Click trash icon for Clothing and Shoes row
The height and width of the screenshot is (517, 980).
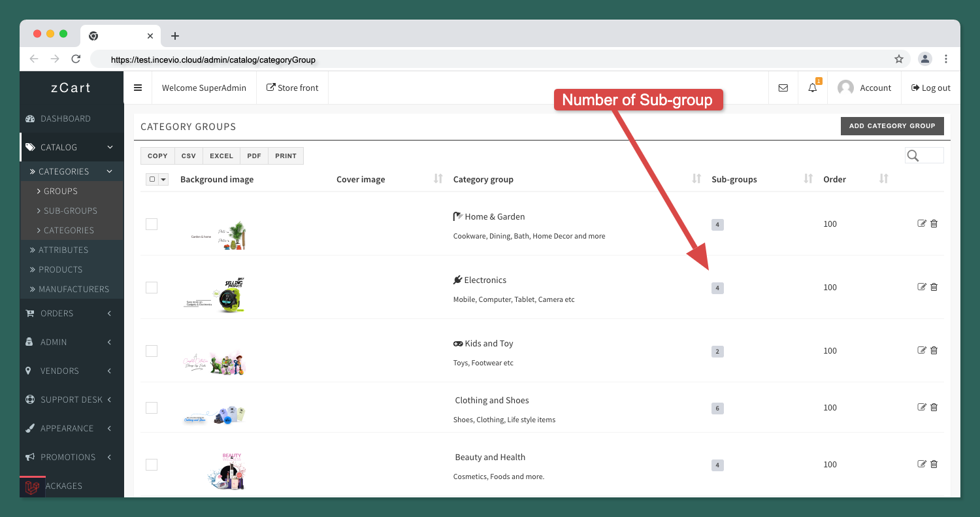tap(934, 407)
